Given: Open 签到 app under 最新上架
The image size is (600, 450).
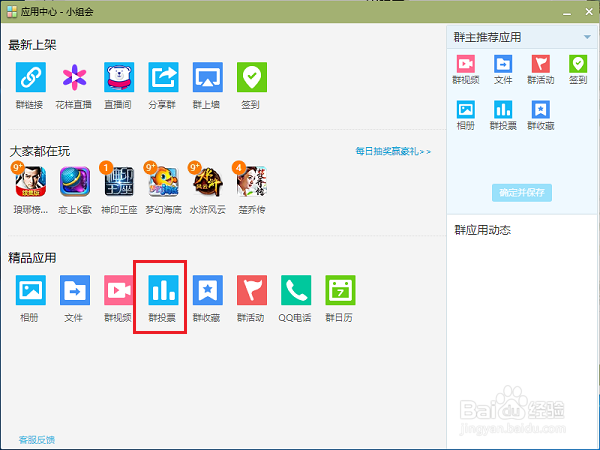Looking at the screenshot, I should tap(252, 77).
